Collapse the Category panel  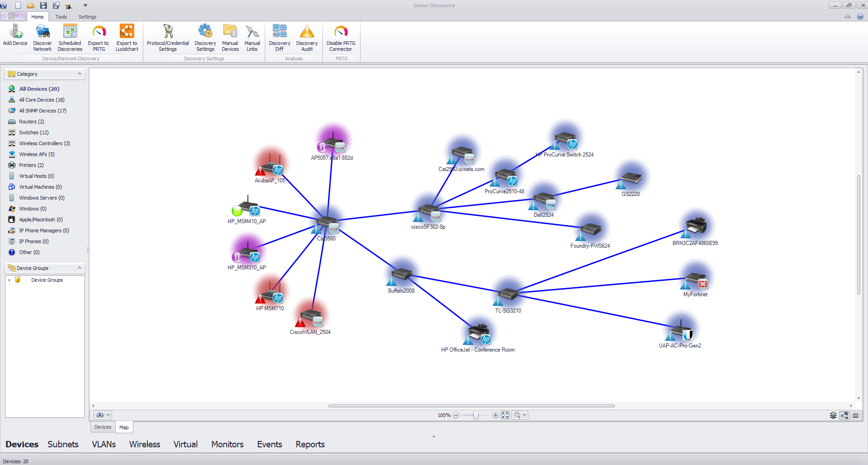80,73
